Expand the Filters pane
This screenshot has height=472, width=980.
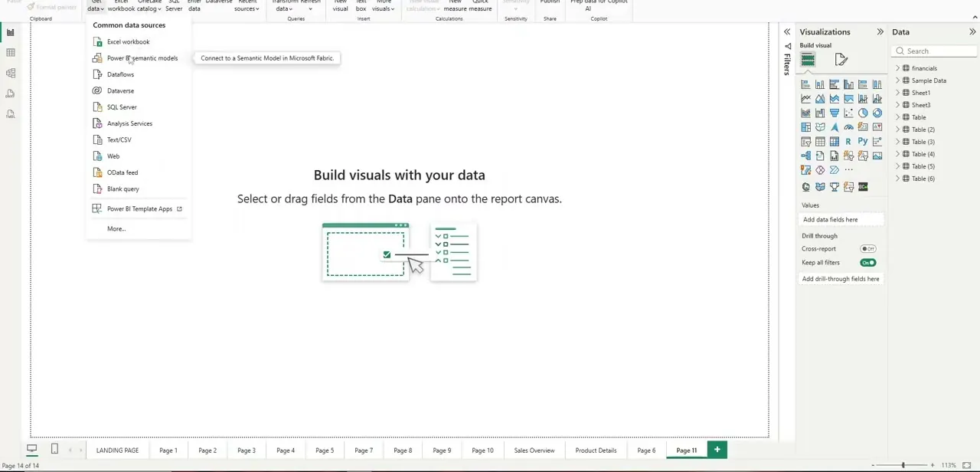(x=787, y=32)
